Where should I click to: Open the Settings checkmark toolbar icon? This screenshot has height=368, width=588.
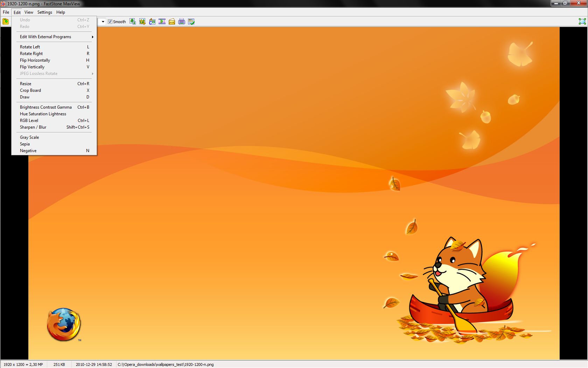[191, 22]
